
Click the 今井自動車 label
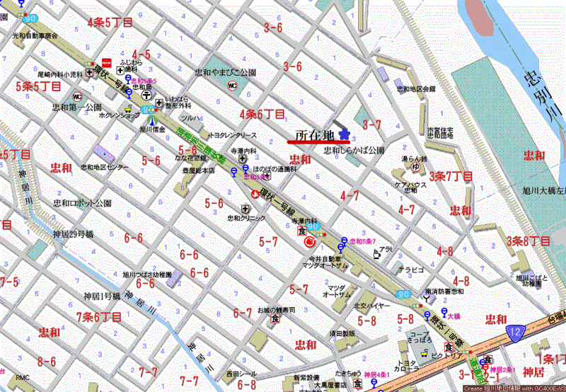(325, 259)
